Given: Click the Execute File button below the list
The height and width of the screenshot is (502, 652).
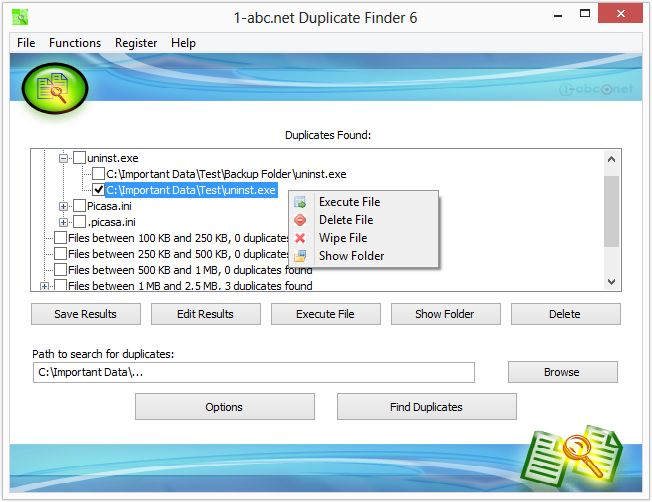Looking at the screenshot, I should [326, 314].
